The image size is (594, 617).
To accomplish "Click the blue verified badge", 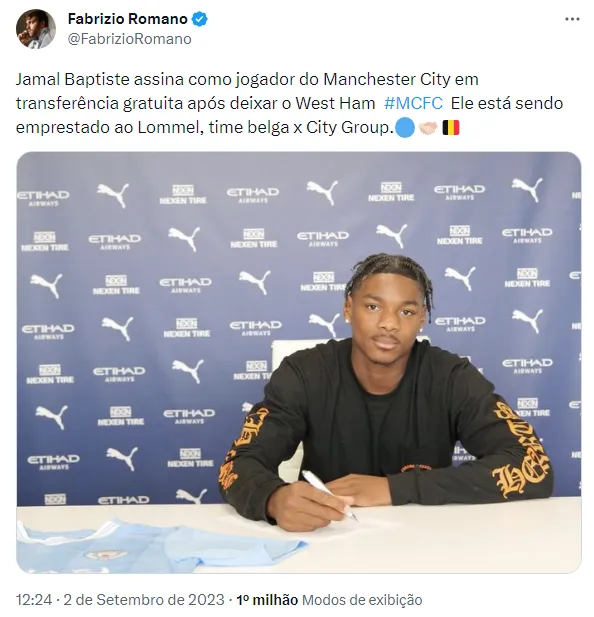I will [x=199, y=19].
